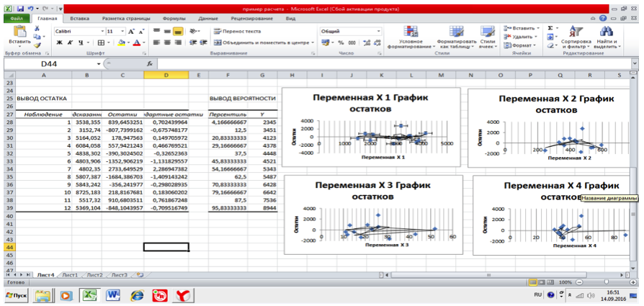Switch to the Данные tab
This screenshot has width=644, height=306.
point(207,19)
